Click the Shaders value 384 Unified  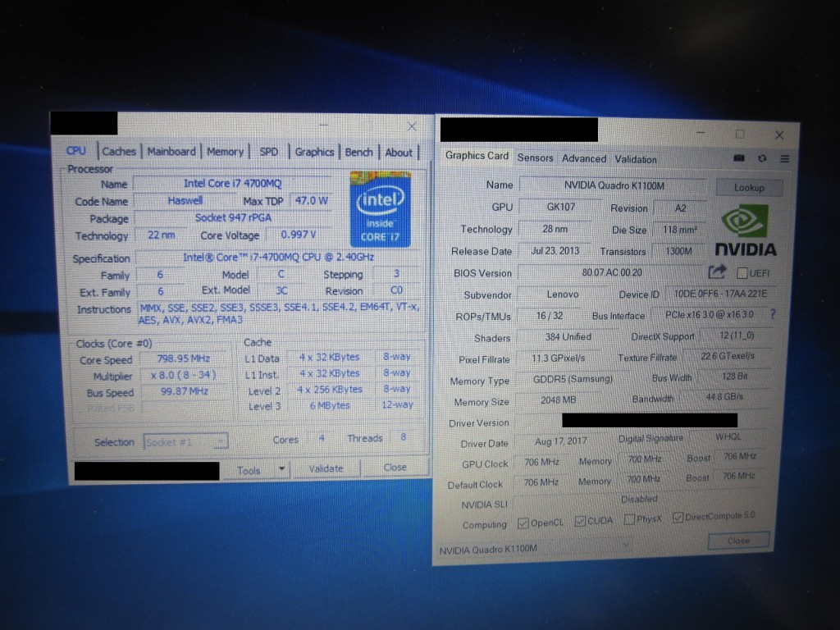click(568, 337)
